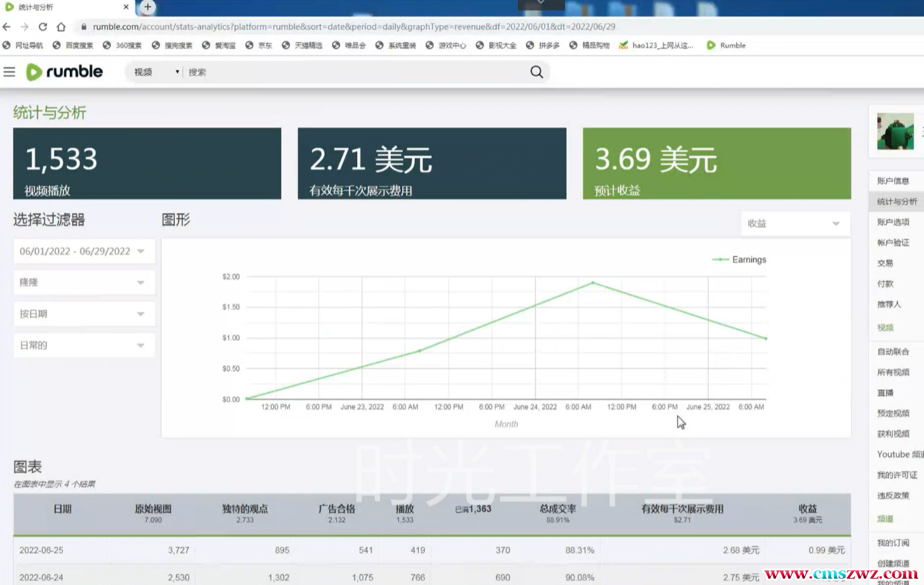Reload the page with the refresh icon

(x=43, y=27)
